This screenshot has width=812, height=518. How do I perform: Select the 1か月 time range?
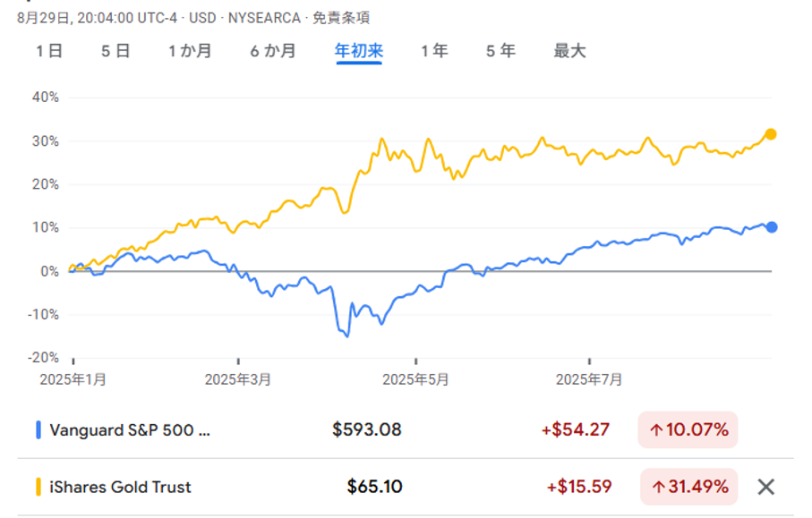(x=190, y=51)
